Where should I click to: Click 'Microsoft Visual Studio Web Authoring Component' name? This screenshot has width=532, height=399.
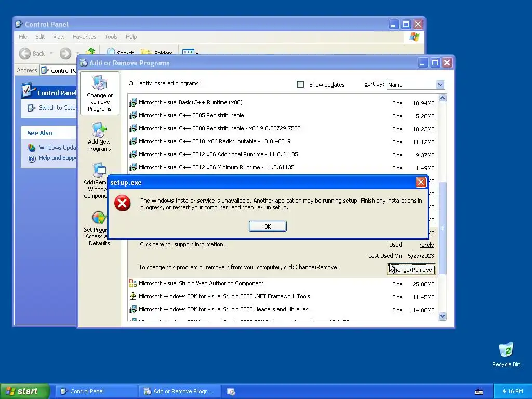(x=201, y=283)
